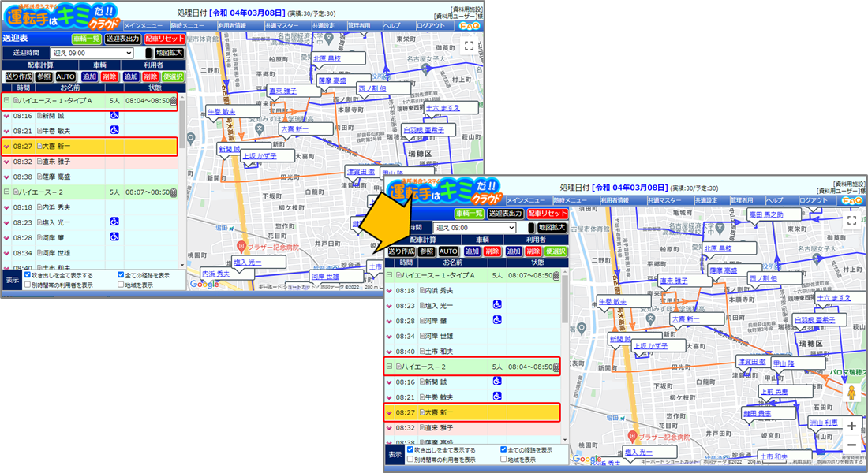Open 共通マスター in right window menu bar

coord(664,200)
